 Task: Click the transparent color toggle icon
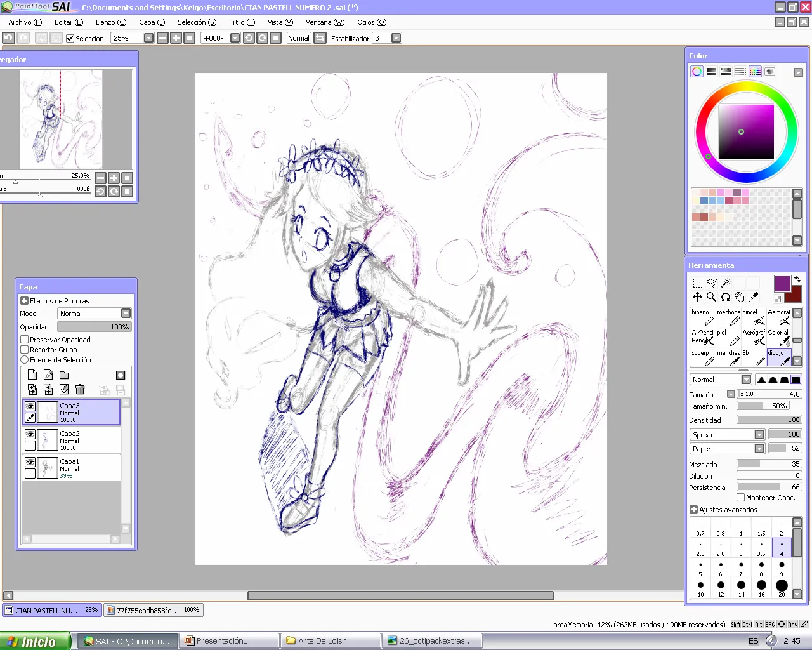[778, 298]
